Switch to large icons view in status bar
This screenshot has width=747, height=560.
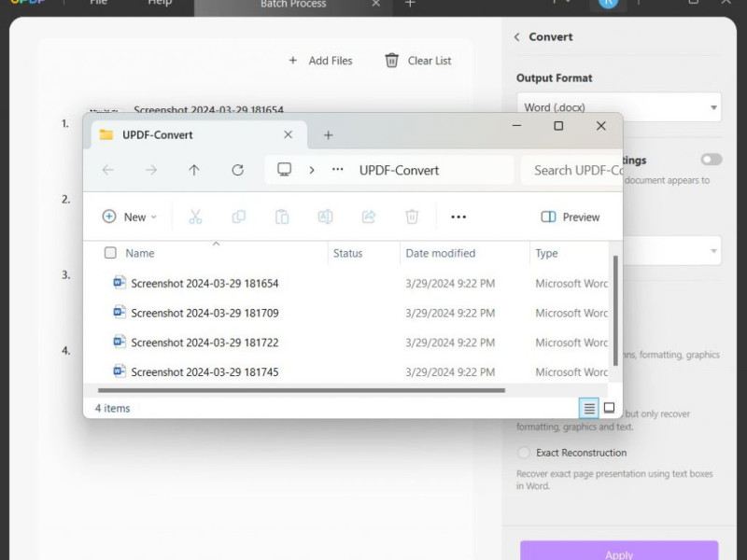pos(609,408)
